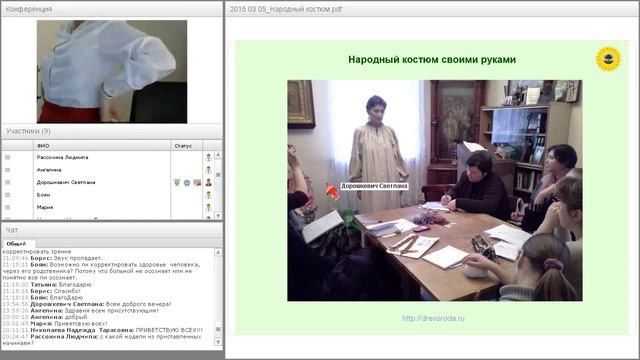This screenshot has width=640, height=360.
Task: Click chat scroll up arrow
Action: coord(218,253)
